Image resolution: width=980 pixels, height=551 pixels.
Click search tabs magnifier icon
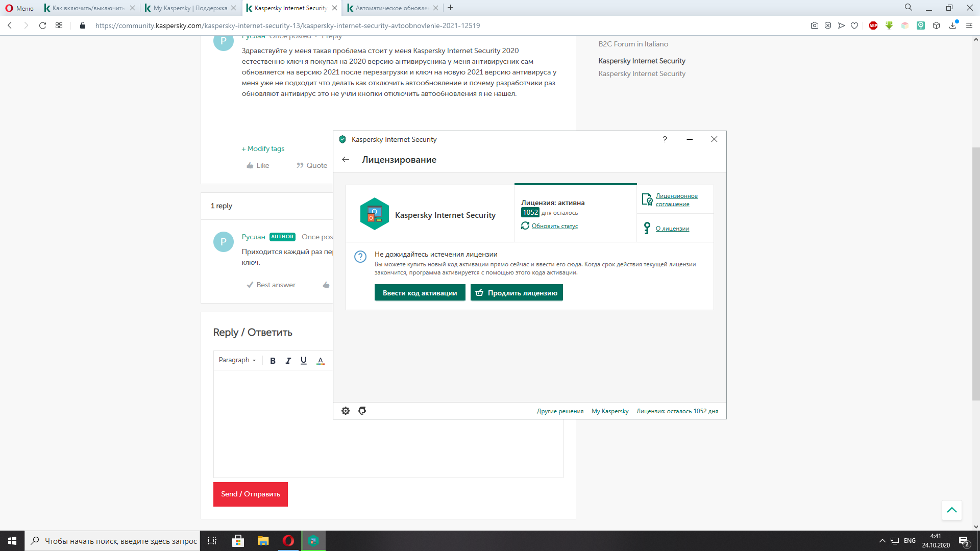(909, 8)
